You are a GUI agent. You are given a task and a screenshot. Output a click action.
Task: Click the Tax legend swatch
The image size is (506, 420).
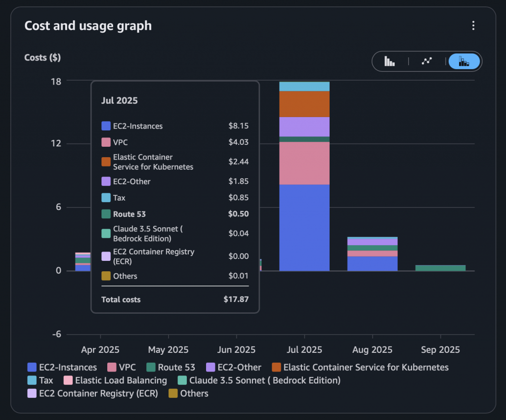[x=32, y=380]
